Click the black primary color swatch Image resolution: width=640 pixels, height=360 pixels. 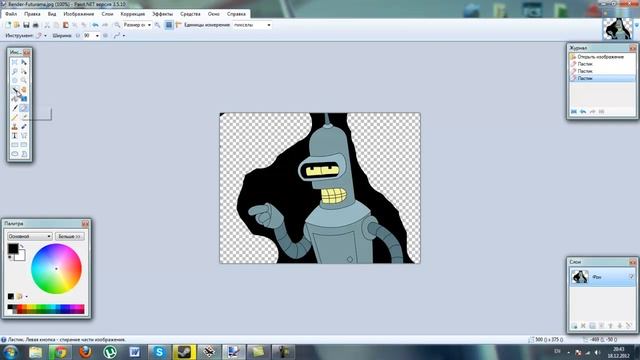(13, 248)
